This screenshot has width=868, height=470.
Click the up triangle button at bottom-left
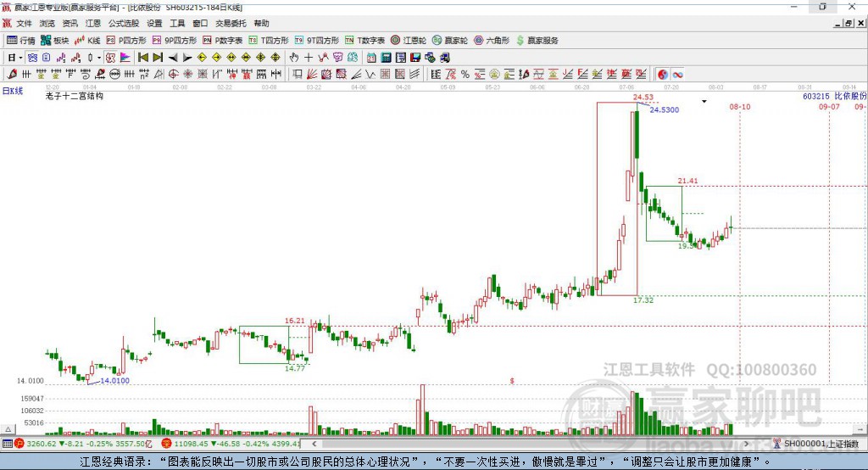click(8, 429)
